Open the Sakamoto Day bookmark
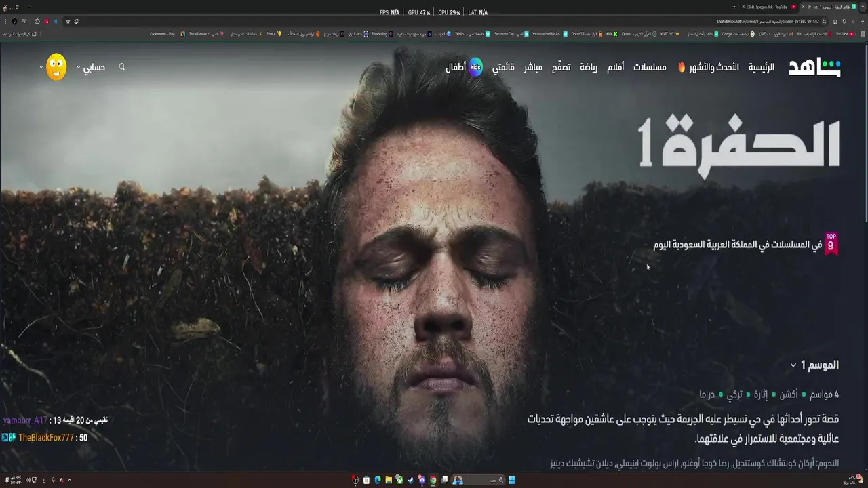Screen dimensions: 868x488 (512, 33)
